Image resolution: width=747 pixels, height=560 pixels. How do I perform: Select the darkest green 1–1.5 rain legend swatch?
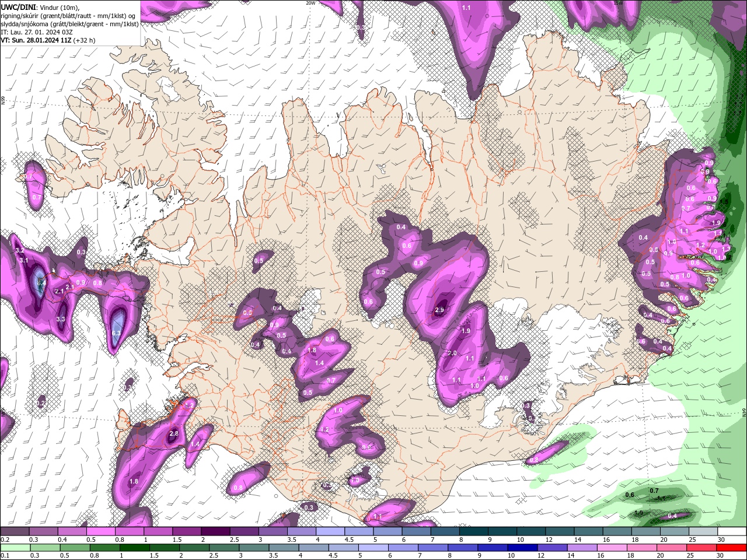pyautogui.click(x=134, y=548)
